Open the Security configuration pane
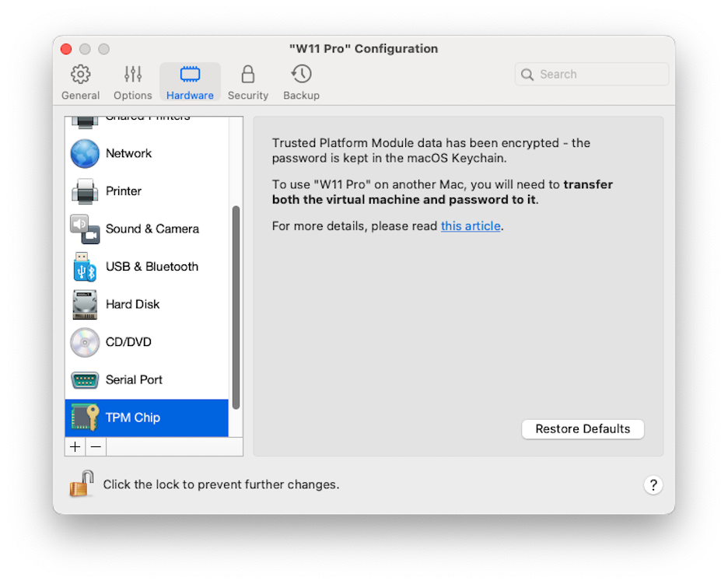The width and height of the screenshot is (728, 584). 247,81
